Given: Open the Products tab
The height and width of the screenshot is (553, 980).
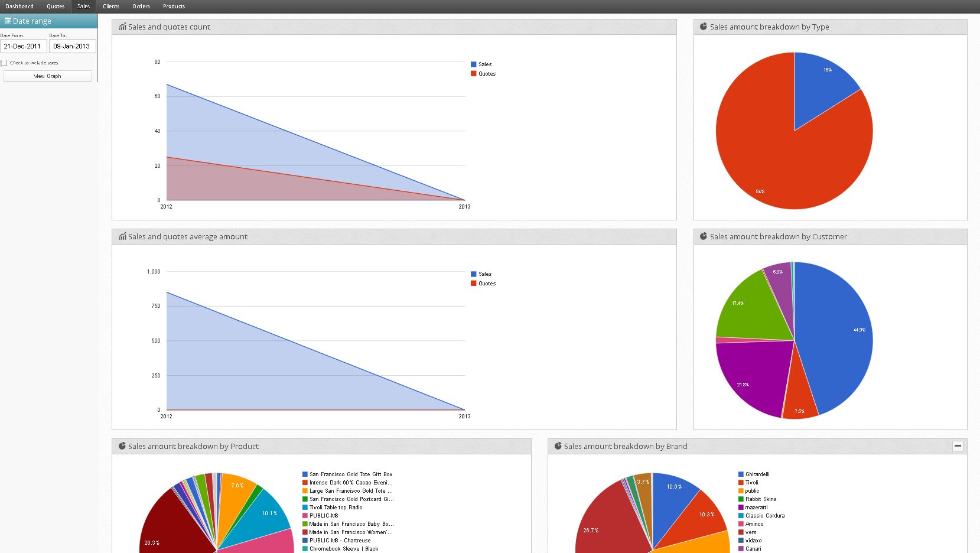Looking at the screenshot, I should 174,6.
